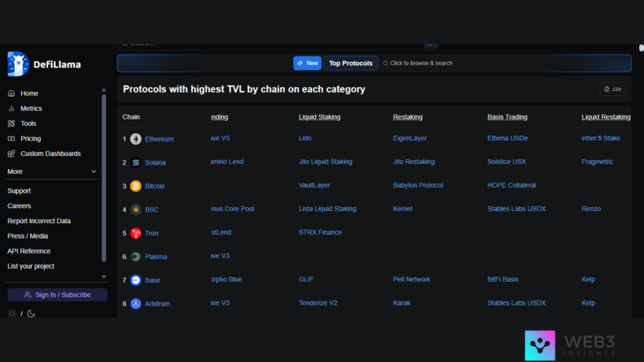Switch to dark mode moon icon
Screen dimensions: 644x362
(31, 314)
